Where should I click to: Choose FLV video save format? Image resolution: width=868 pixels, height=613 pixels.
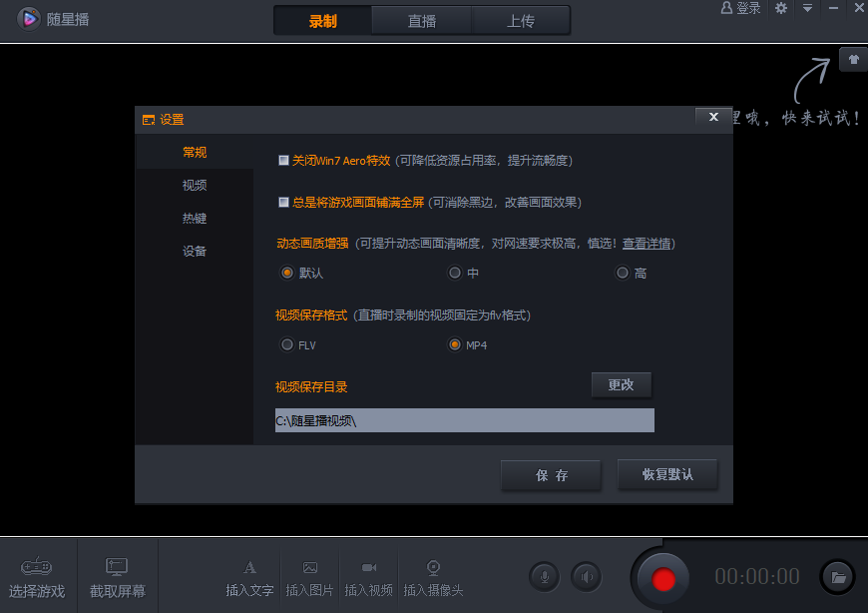(x=286, y=345)
